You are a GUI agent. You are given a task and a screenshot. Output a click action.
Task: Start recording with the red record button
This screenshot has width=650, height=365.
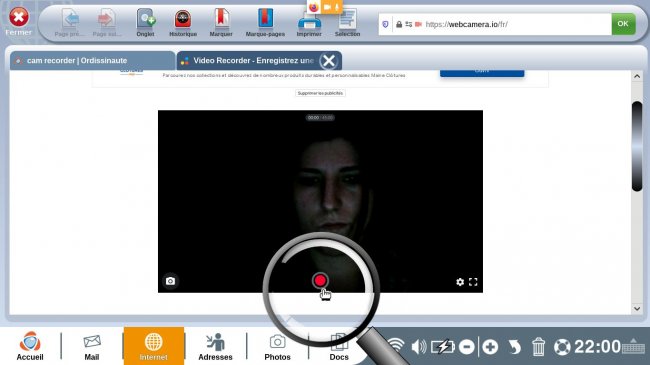pos(320,281)
